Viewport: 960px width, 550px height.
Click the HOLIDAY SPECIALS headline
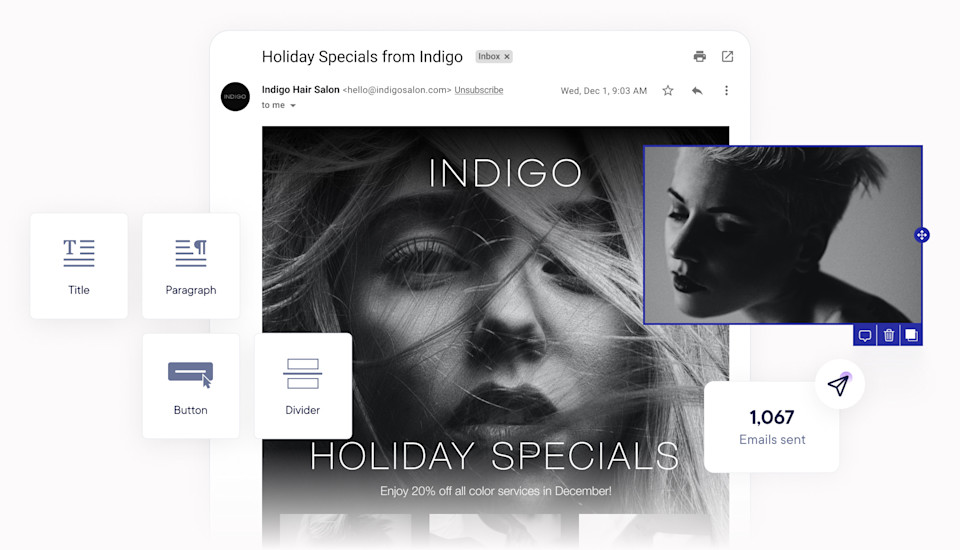495,456
